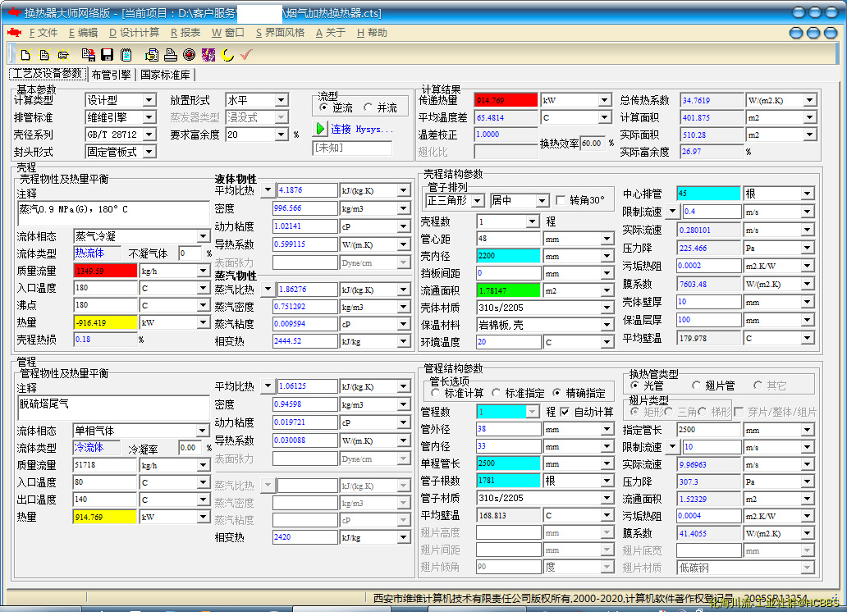Open the 要求富余度 dropdown showing 20
The image size is (847, 616).
coord(281,135)
